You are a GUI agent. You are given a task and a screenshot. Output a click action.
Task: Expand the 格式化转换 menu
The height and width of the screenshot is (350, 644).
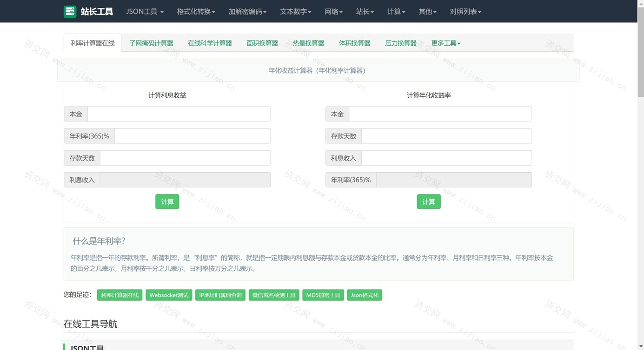tap(196, 12)
